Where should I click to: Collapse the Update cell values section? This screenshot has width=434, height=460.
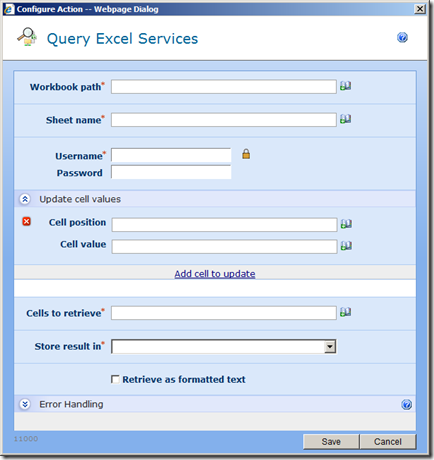(25, 199)
